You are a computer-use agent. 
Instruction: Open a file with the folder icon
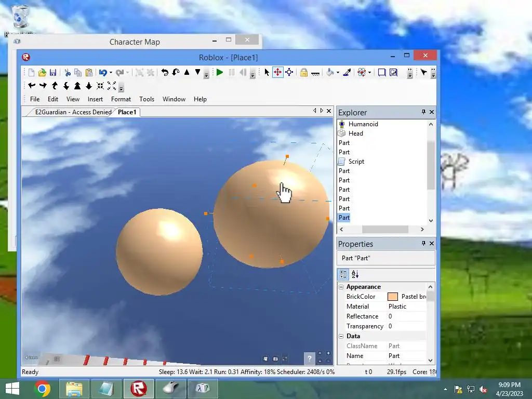point(42,72)
